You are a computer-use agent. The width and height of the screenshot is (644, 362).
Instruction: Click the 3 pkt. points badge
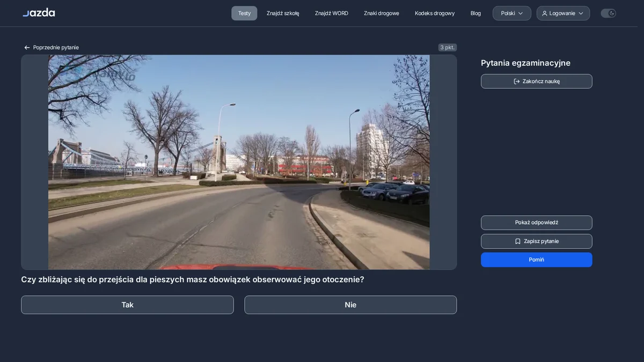click(x=448, y=47)
